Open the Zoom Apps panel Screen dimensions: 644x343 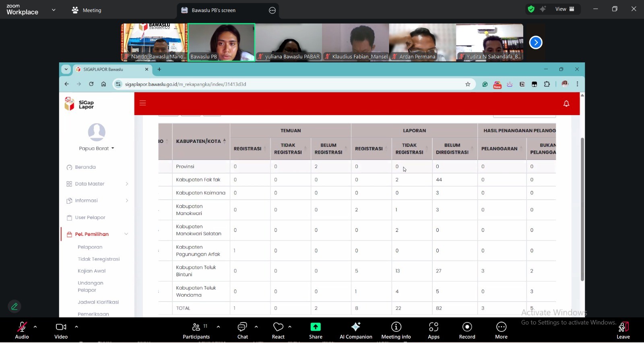click(433, 330)
